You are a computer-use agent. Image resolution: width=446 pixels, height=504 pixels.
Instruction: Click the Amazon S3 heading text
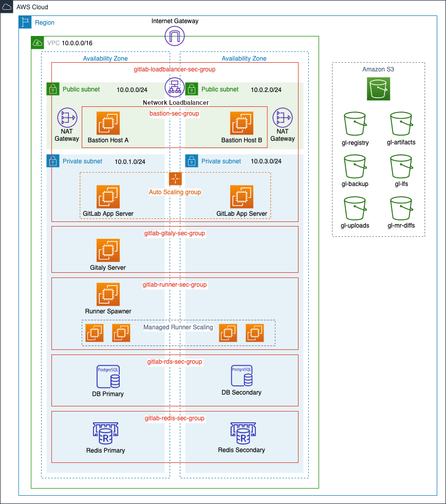click(x=378, y=69)
